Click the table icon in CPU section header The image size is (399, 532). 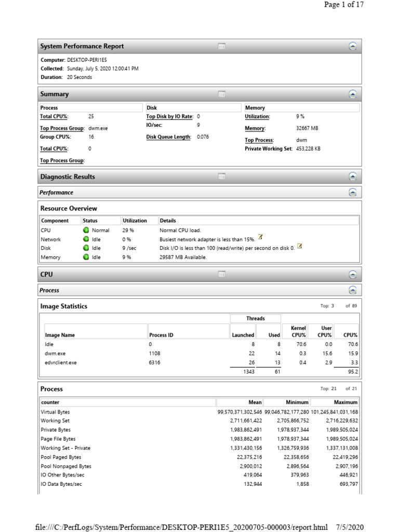pos(221,274)
